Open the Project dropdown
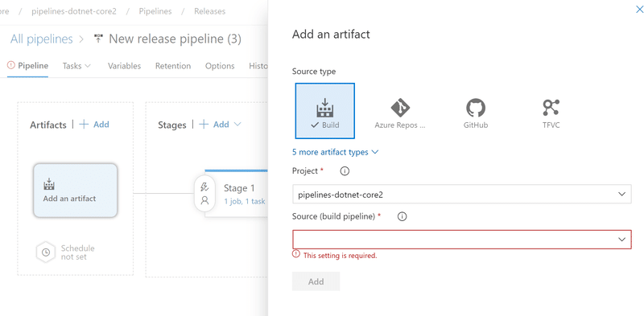This screenshot has height=316, width=644. 461,194
